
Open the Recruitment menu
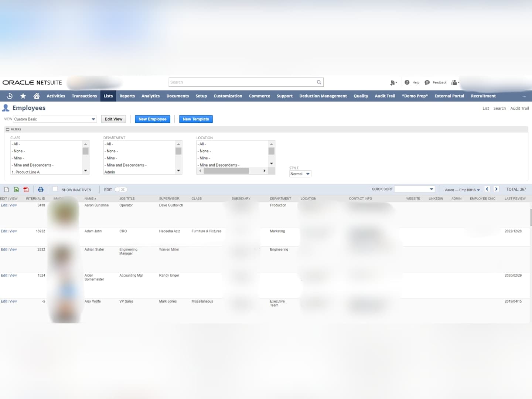(x=483, y=96)
